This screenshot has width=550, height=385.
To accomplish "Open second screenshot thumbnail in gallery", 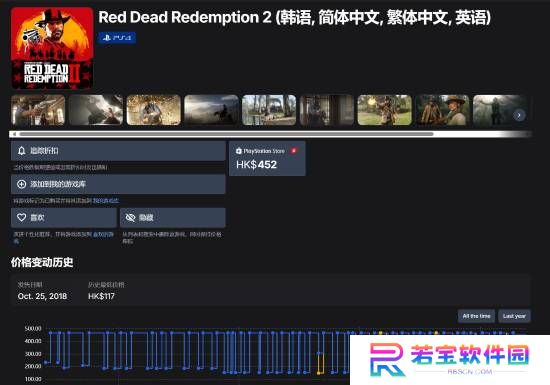I will point(96,110).
